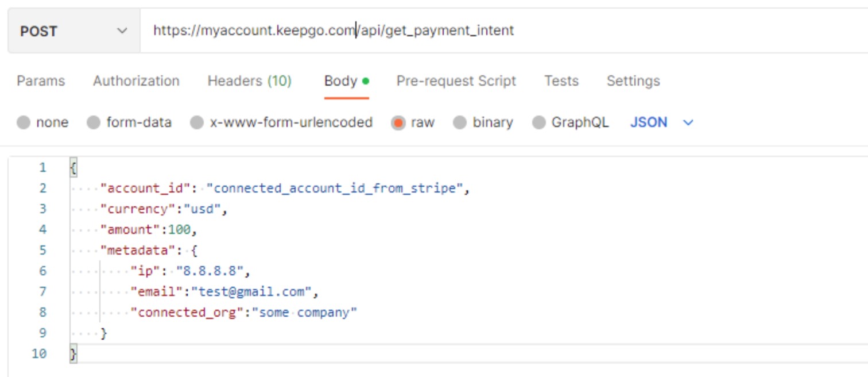Select the none body type radio
This screenshot has width=868, height=377.
(24, 122)
